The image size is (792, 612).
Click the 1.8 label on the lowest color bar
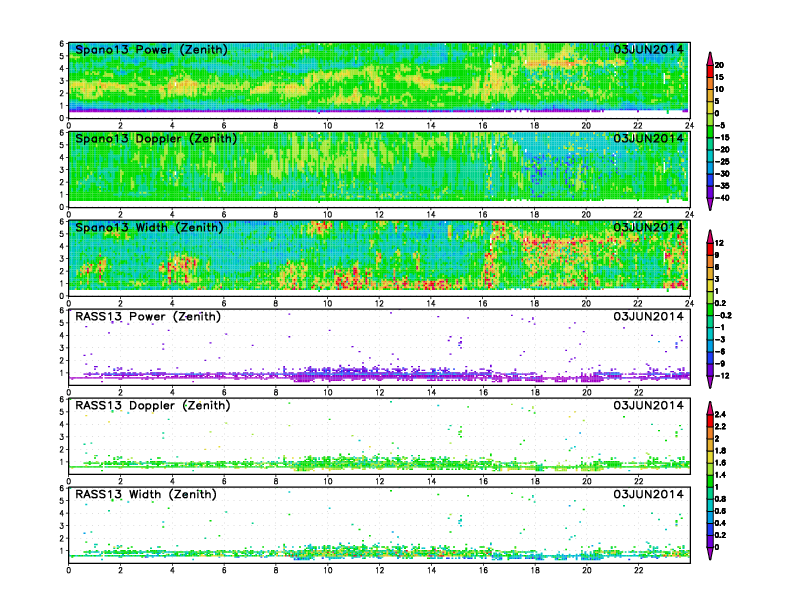pos(721,451)
